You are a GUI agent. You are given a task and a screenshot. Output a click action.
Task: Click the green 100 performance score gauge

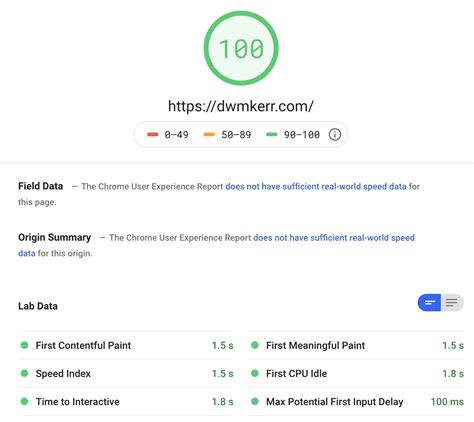pos(241,48)
